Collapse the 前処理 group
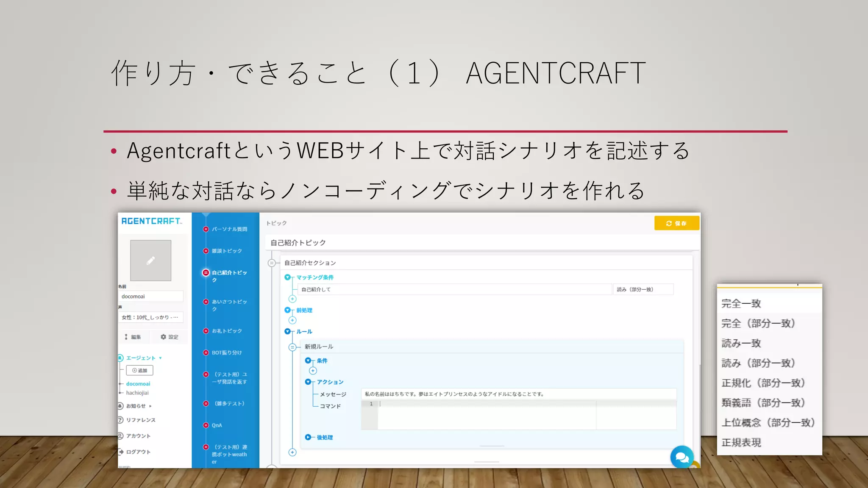868x488 pixels. coord(287,310)
